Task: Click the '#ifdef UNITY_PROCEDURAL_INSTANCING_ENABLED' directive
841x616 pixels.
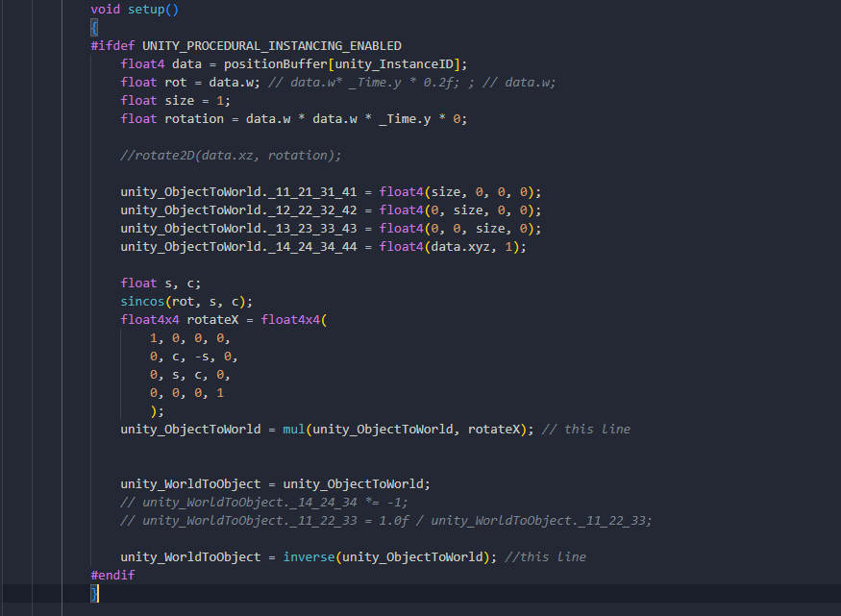Action: tap(246, 45)
